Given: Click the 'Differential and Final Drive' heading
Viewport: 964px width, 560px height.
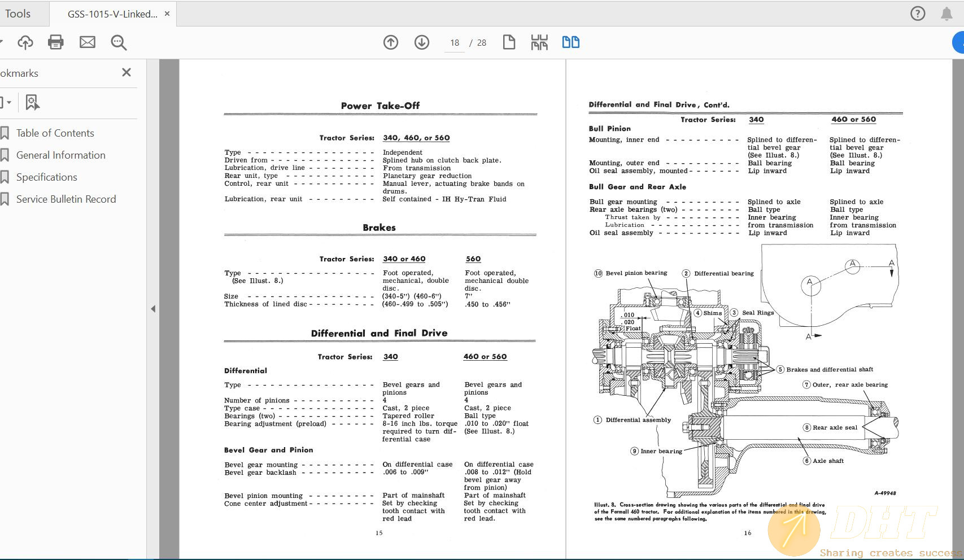Looking at the screenshot, I should (x=379, y=333).
